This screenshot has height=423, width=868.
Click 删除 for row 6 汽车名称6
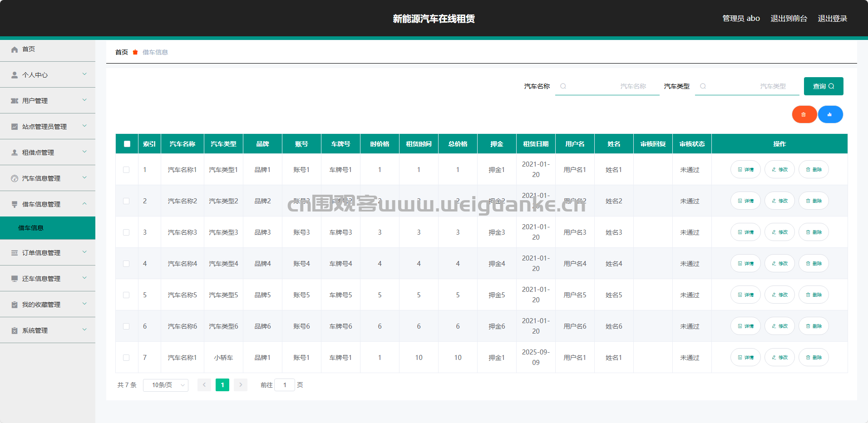814,326
